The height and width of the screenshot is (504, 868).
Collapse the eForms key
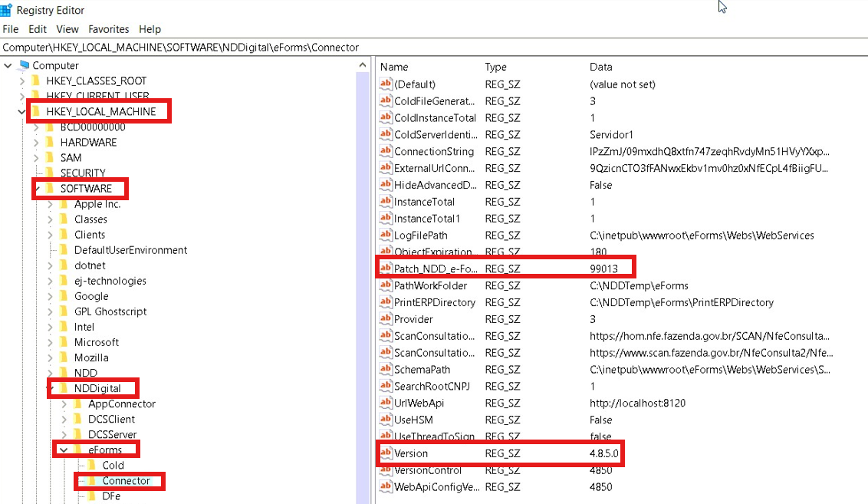point(64,450)
